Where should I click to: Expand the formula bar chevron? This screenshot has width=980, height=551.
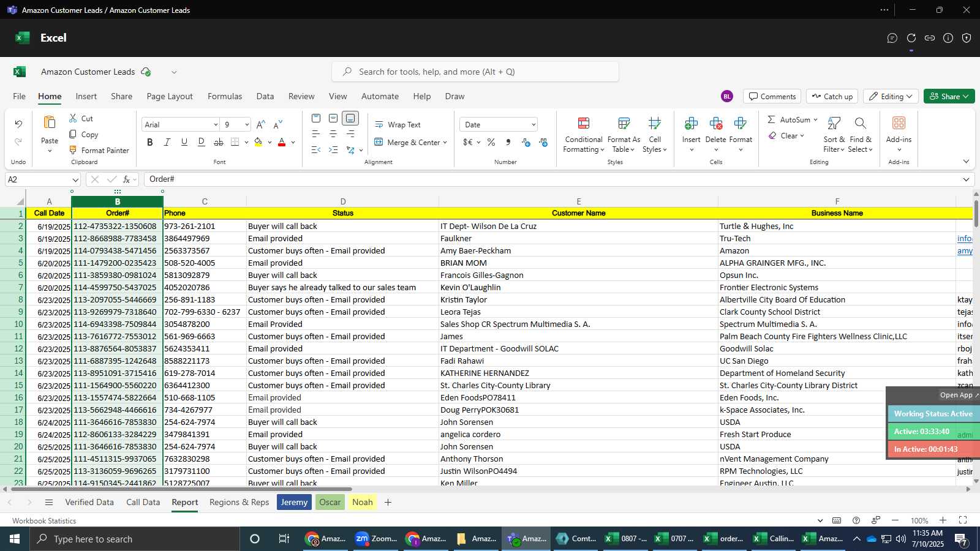click(x=966, y=179)
